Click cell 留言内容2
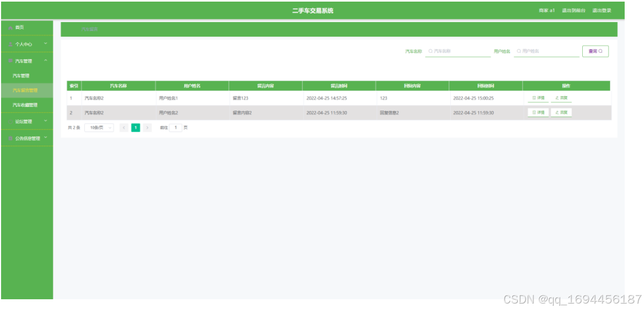644x310 pixels. (x=242, y=113)
